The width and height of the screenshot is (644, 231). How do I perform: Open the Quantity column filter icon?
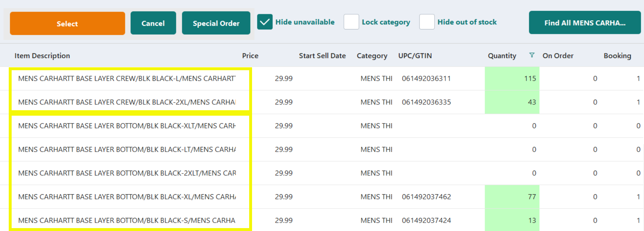(532, 55)
